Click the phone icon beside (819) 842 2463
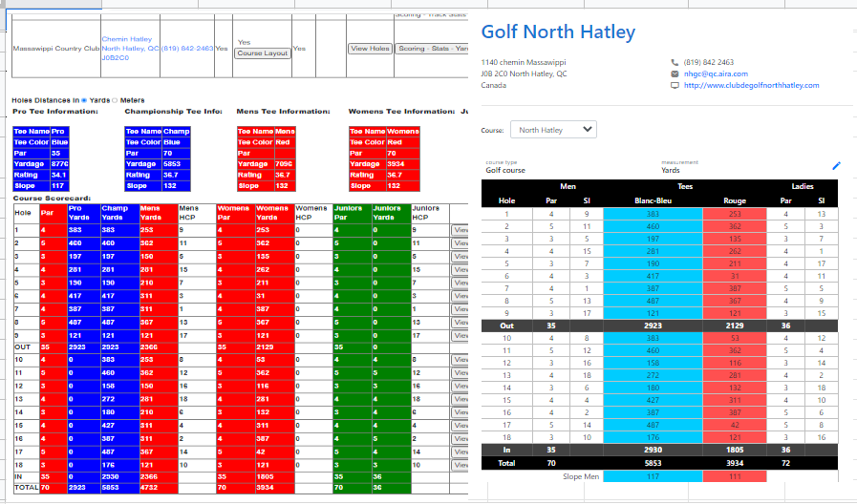This screenshot has height=504, width=857. point(675,62)
